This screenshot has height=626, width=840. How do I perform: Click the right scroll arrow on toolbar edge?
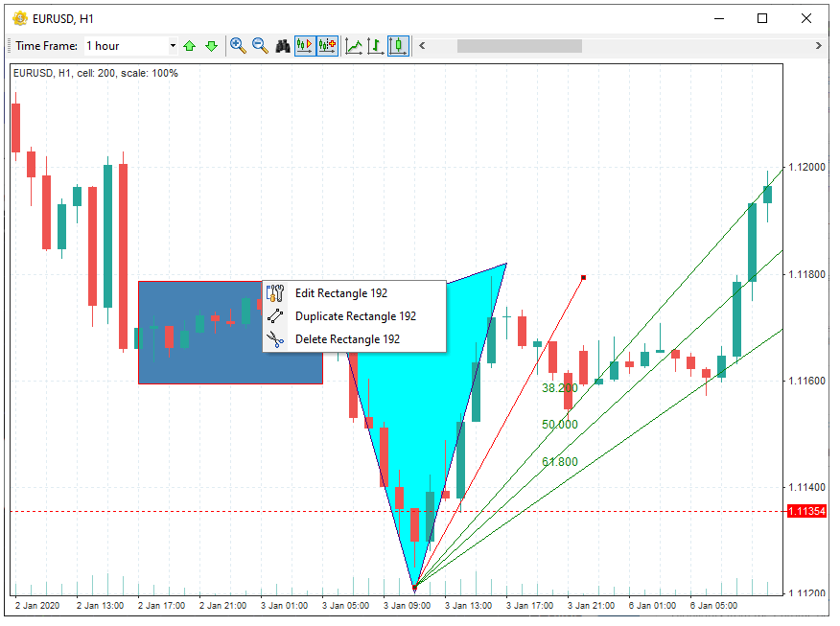click(x=818, y=45)
